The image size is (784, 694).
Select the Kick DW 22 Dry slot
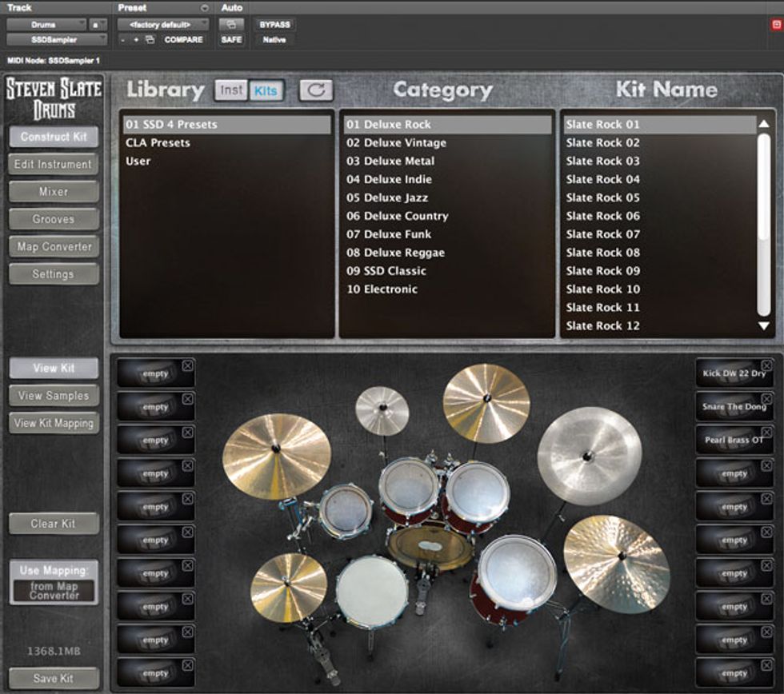tap(734, 373)
